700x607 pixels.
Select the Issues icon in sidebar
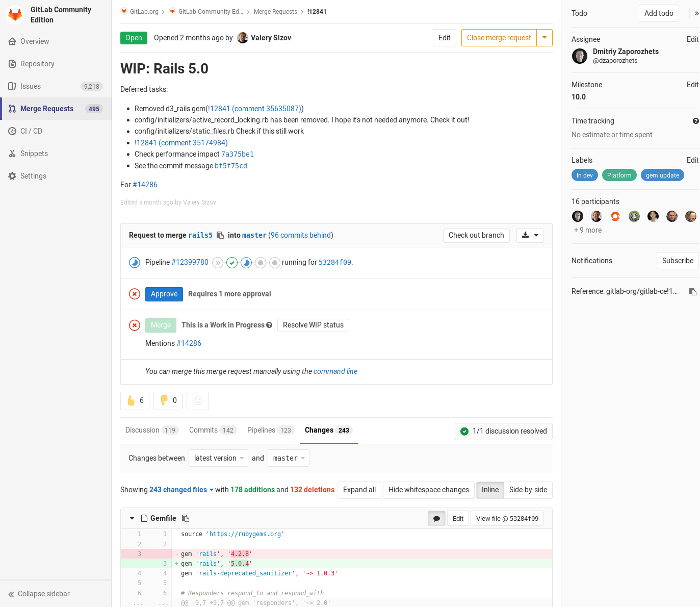(12, 86)
